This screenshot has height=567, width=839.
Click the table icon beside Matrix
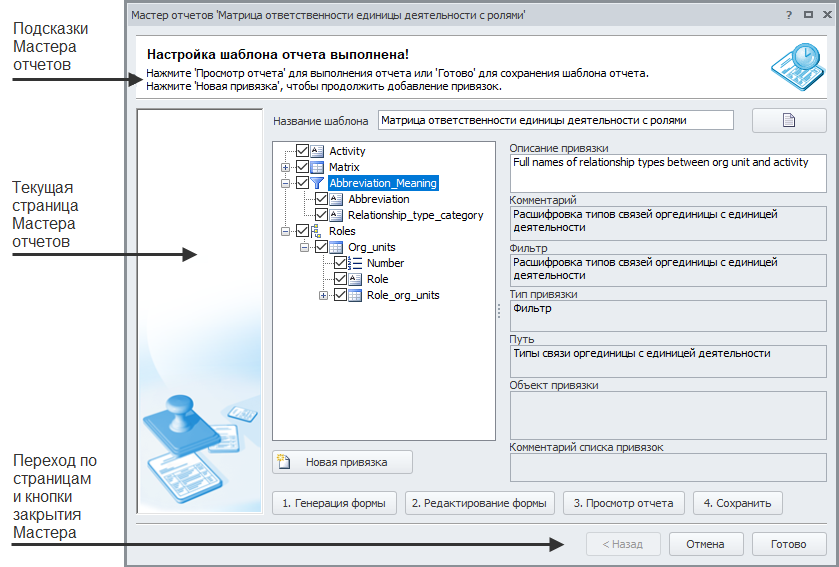pyautogui.click(x=317, y=167)
